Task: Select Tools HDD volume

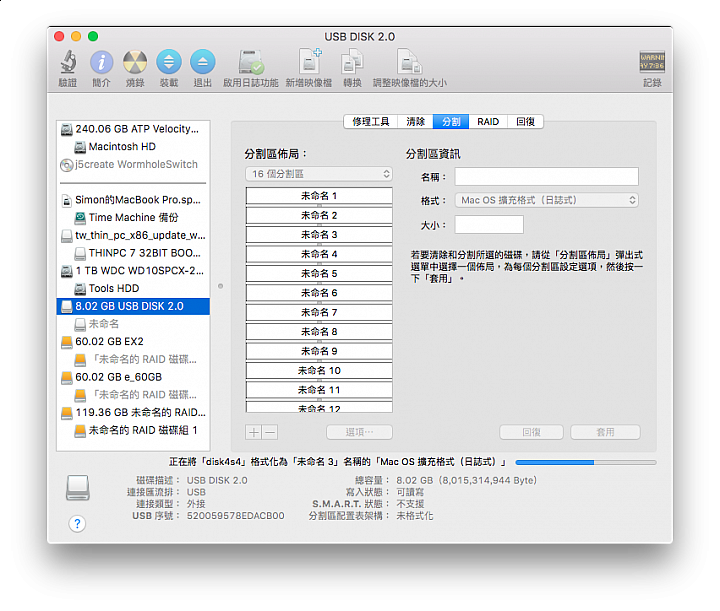Action: pos(133,288)
